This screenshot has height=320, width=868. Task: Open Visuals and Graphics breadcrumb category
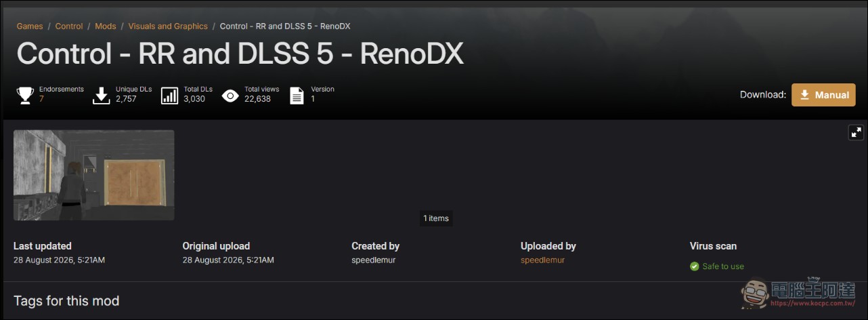click(168, 26)
